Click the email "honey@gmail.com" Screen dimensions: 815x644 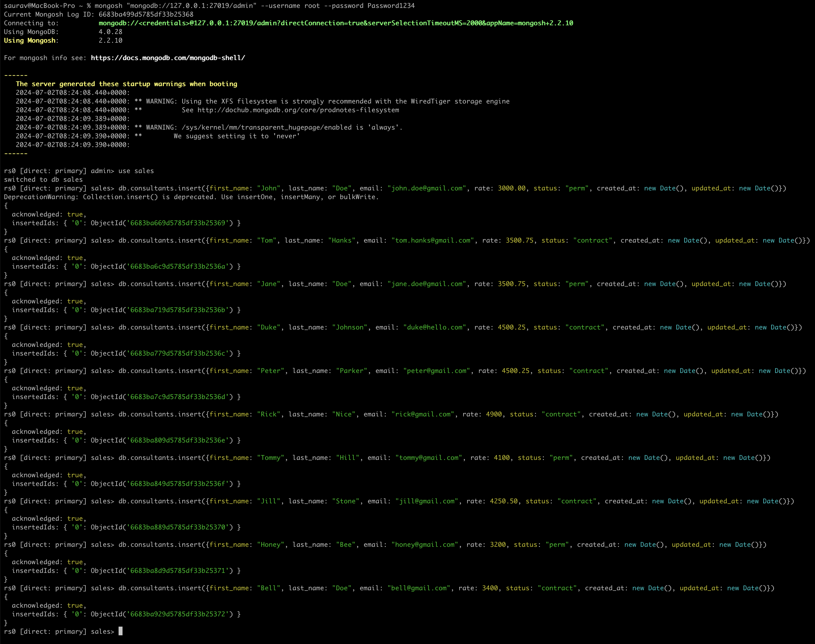(424, 544)
